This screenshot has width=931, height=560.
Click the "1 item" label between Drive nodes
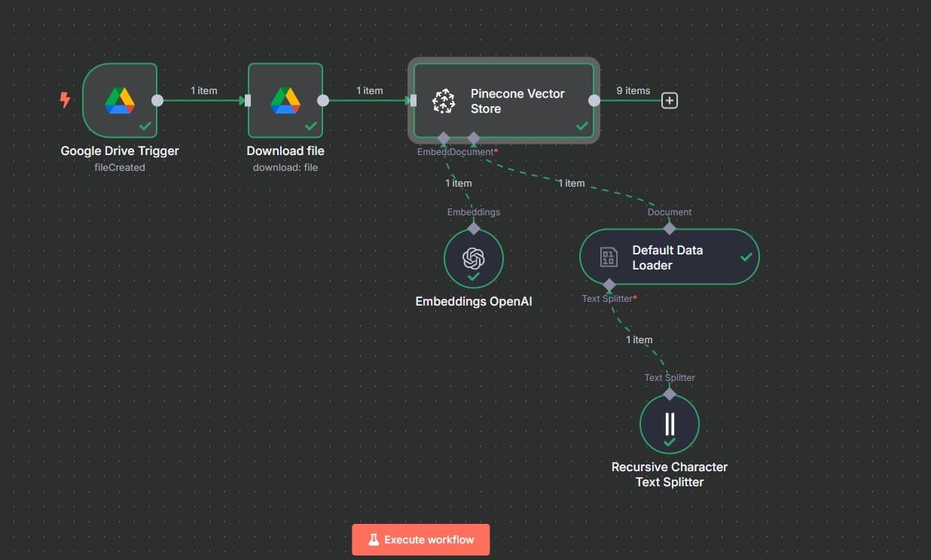[x=204, y=90]
